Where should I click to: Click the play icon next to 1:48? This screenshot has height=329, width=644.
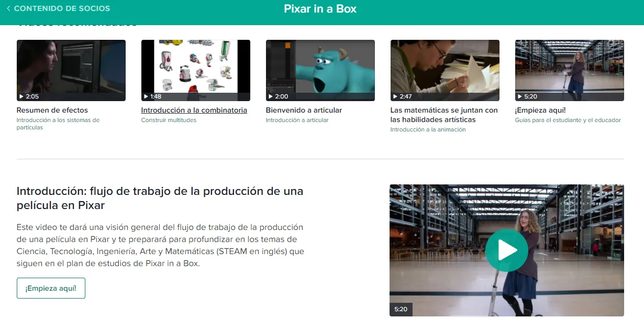point(146,96)
